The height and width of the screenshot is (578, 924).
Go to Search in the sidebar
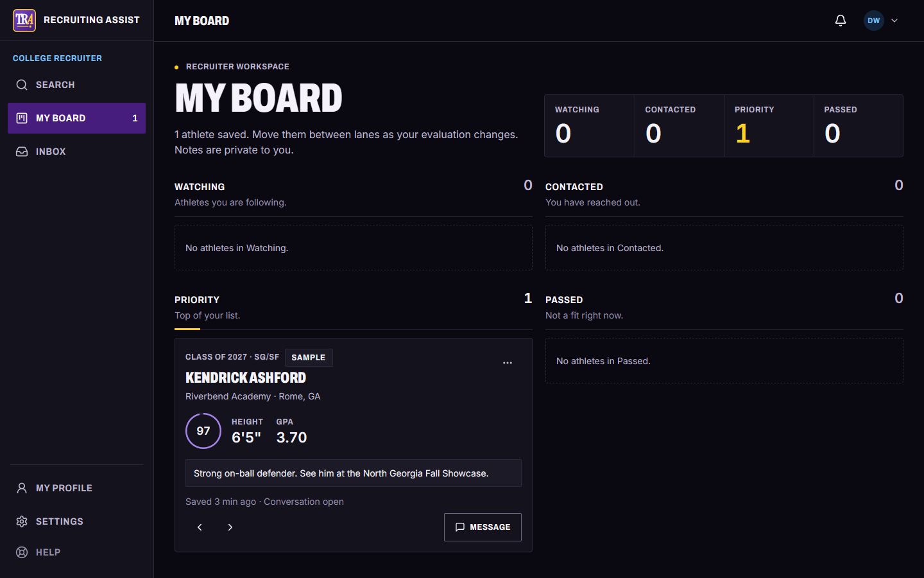pyautogui.click(x=76, y=85)
